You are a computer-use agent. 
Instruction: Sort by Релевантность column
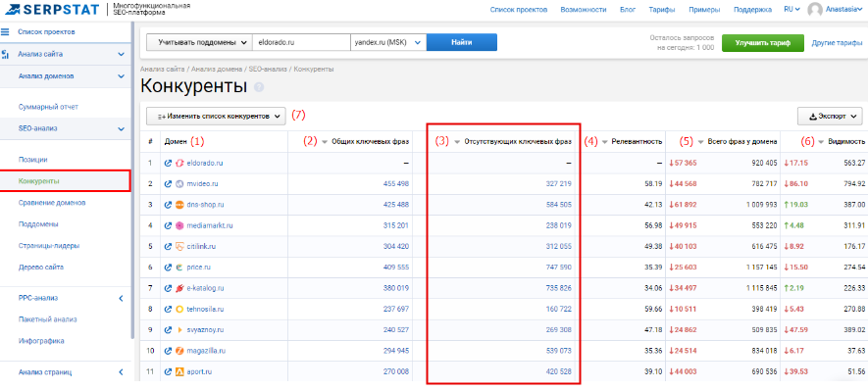pyautogui.click(x=604, y=142)
